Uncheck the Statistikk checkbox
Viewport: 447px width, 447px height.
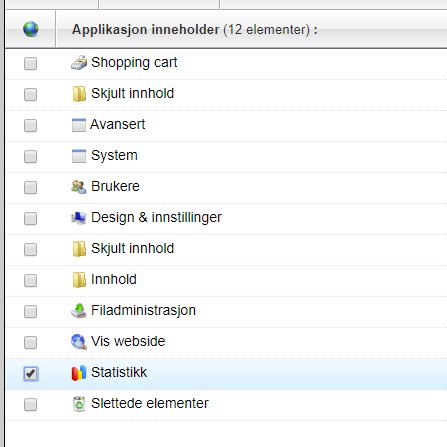pos(31,373)
